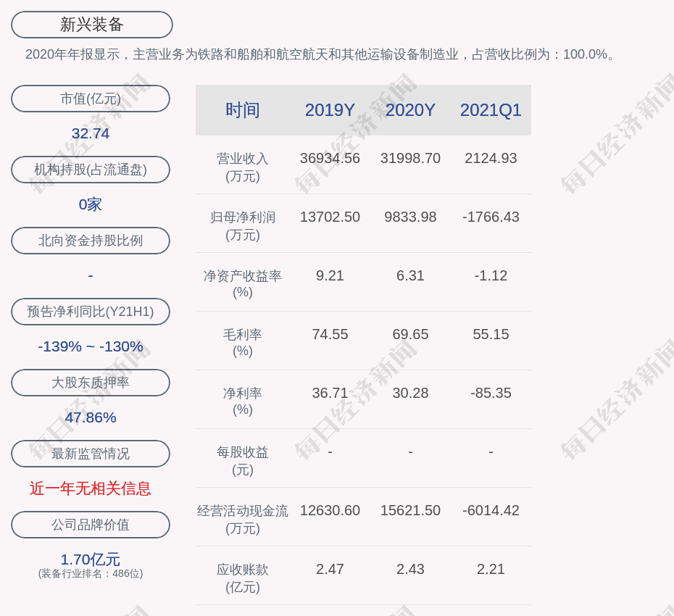
Task: Select the 2019Y column header
Action: coord(330,110)
